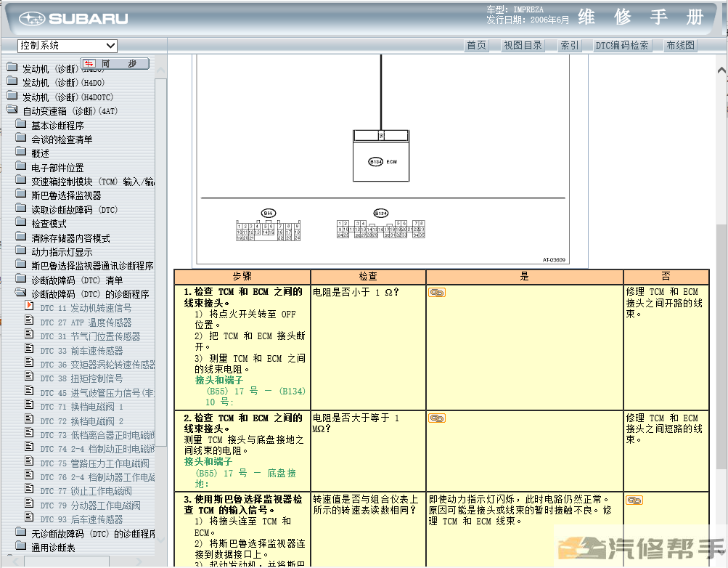Open DTC 76 2-4 档制动器工作电磁阀 page
This screenshot has height=568, width=728.
(97, 477)
